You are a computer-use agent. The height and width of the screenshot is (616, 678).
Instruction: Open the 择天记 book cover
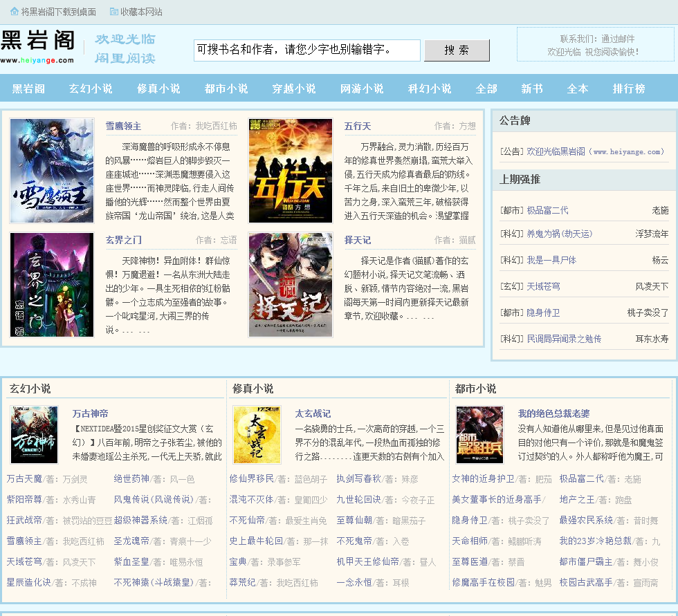tap(291, 285)
